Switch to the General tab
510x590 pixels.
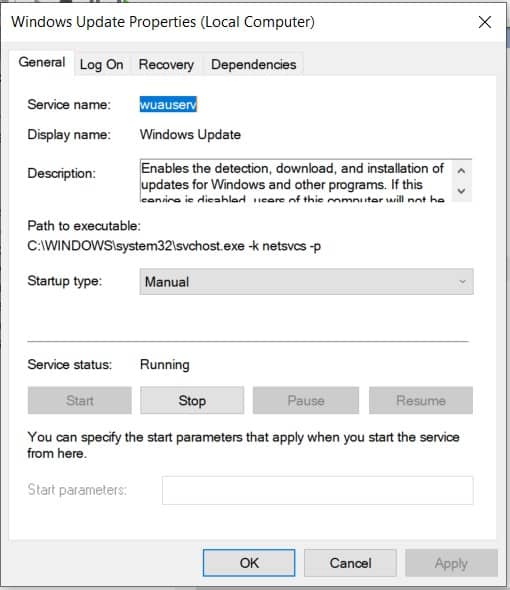point(42,62)
